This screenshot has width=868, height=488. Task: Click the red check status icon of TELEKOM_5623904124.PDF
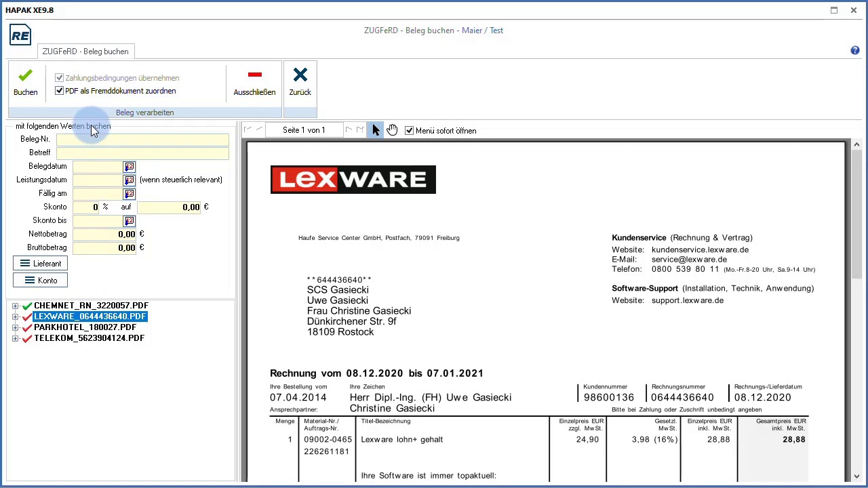(27, 338)
